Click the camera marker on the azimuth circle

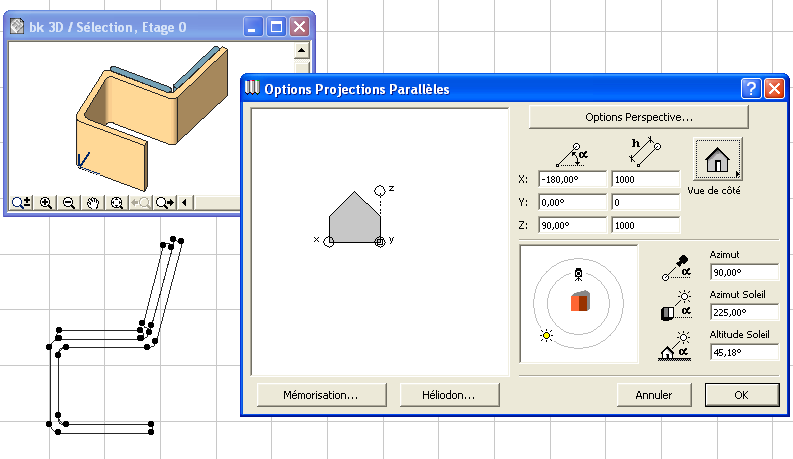(x=579, y=274)
